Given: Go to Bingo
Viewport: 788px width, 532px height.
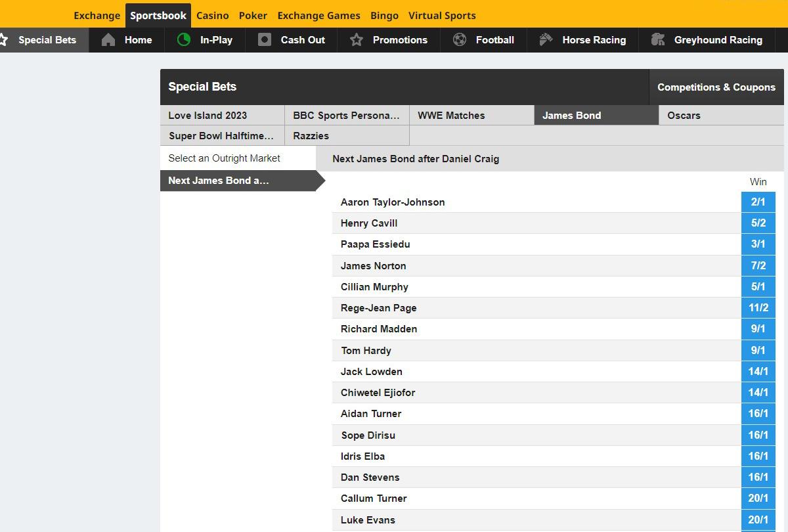Looking at the screenshot, I should (384, 15).
